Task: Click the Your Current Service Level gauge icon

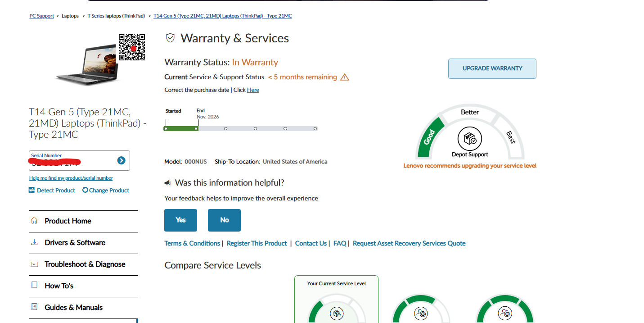Action: pos(336,313)
